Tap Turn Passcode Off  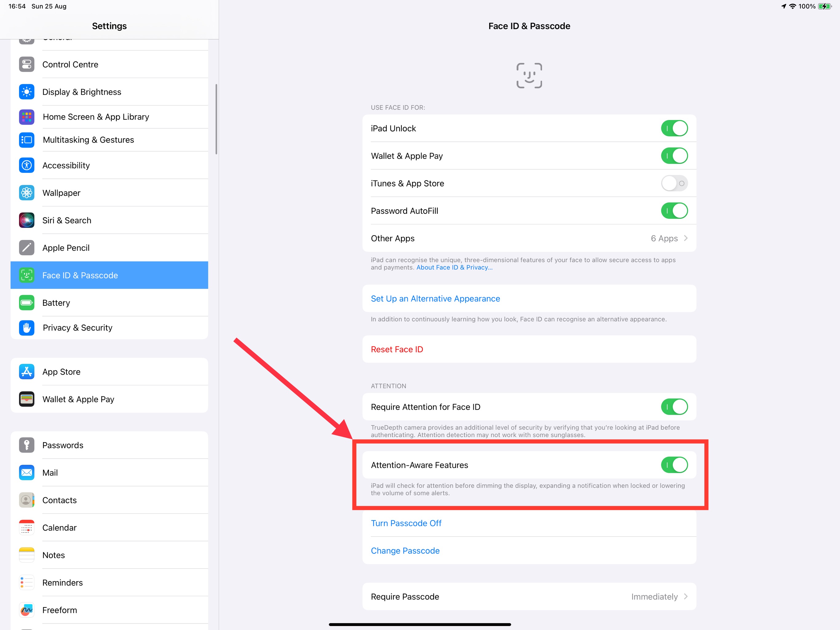(x=529, y=523)
